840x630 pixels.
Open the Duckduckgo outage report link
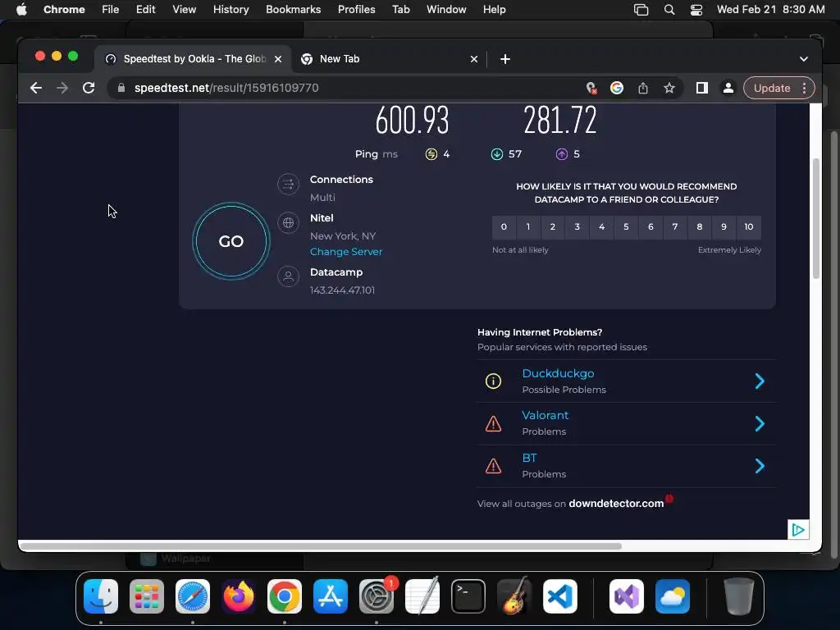coord(558,373)
